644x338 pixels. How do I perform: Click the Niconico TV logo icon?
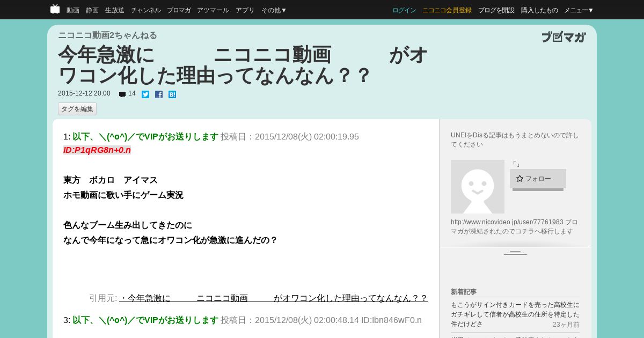click(x=55, y=9)
